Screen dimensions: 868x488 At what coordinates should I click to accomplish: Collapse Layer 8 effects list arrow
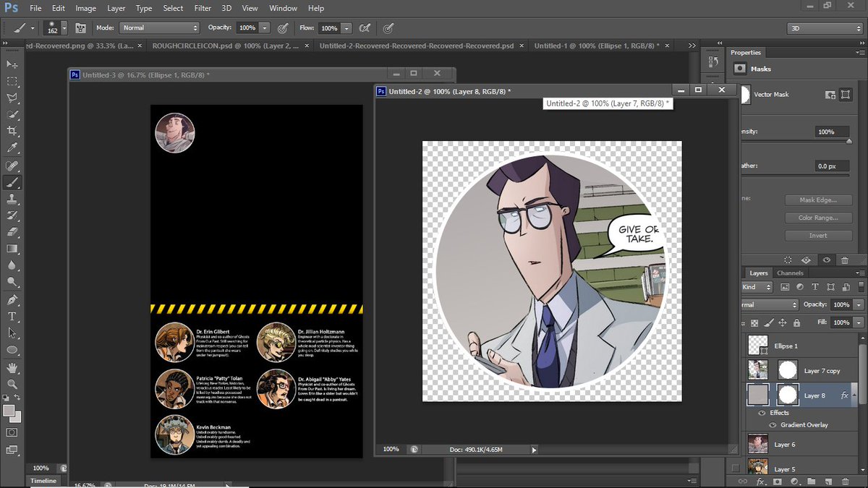[x=855, y=395]
